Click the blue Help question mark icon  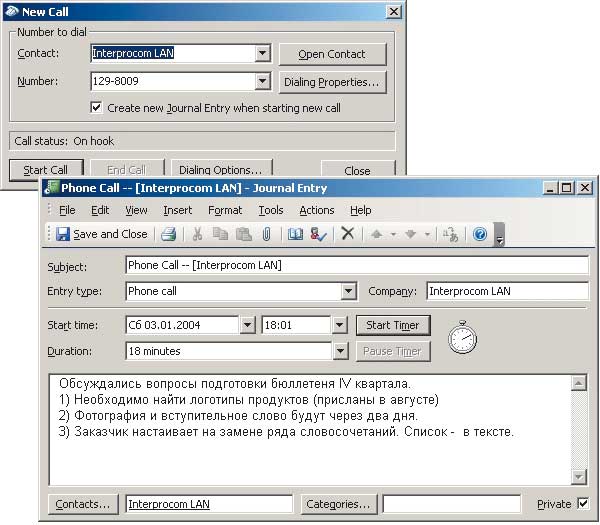480,234
